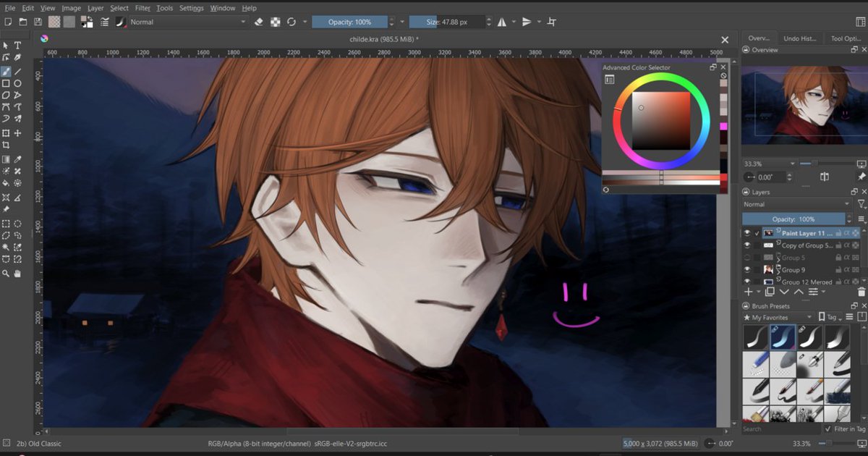Select the Fill bucket tool

coord(6,184)
